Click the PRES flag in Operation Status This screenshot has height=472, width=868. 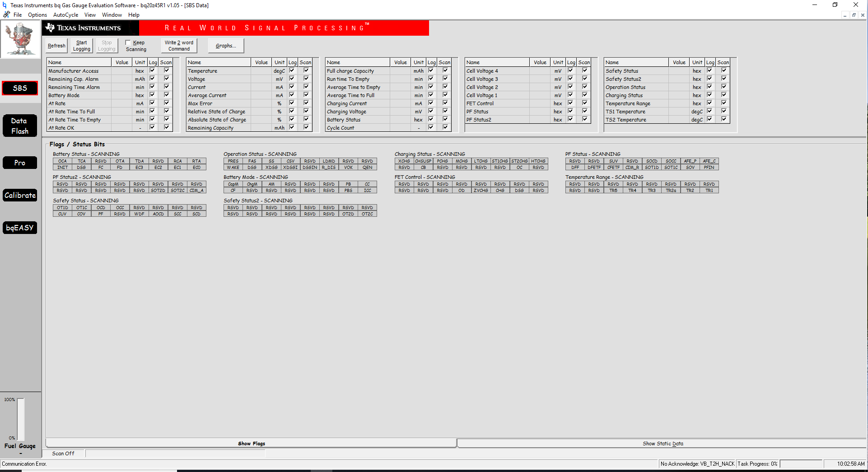click(x=233, y=161)
